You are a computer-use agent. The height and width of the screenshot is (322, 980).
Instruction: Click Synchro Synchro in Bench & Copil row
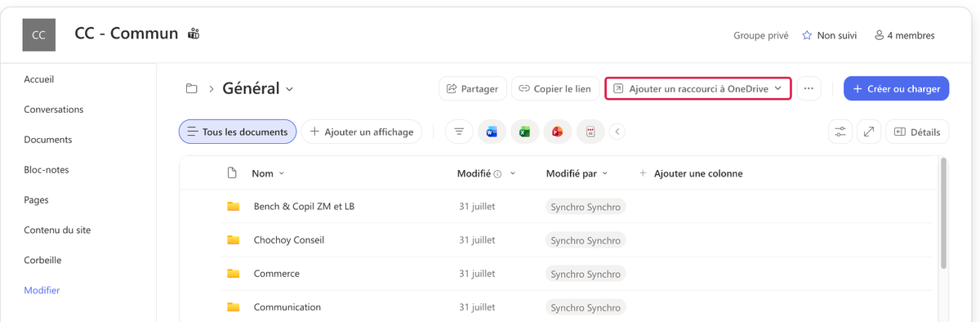pyautogui.click(x=586, y=207)
